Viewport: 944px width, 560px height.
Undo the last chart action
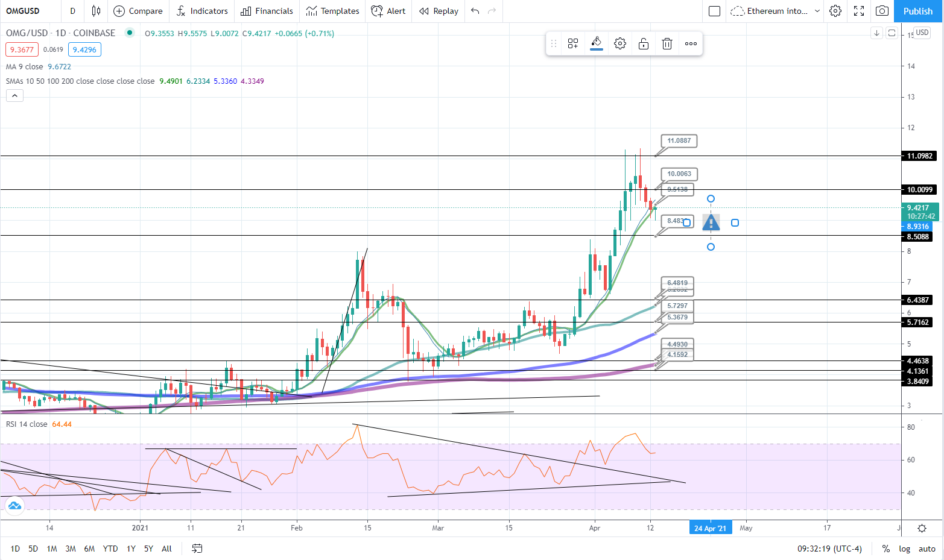(x=475, y=11)
